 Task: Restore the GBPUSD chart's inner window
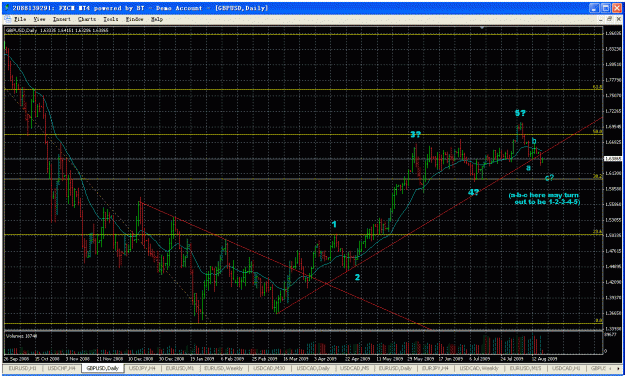click(609, 19)
